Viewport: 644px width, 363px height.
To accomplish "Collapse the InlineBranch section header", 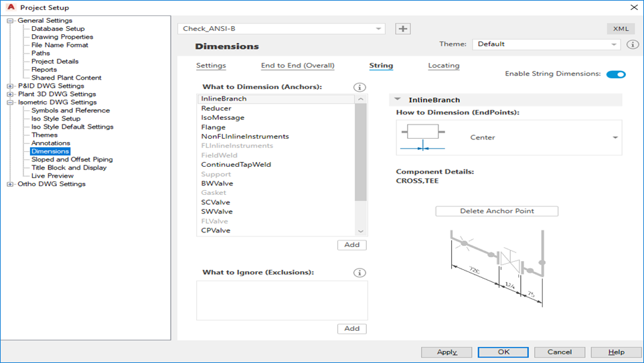I will (x=398, y=100).
